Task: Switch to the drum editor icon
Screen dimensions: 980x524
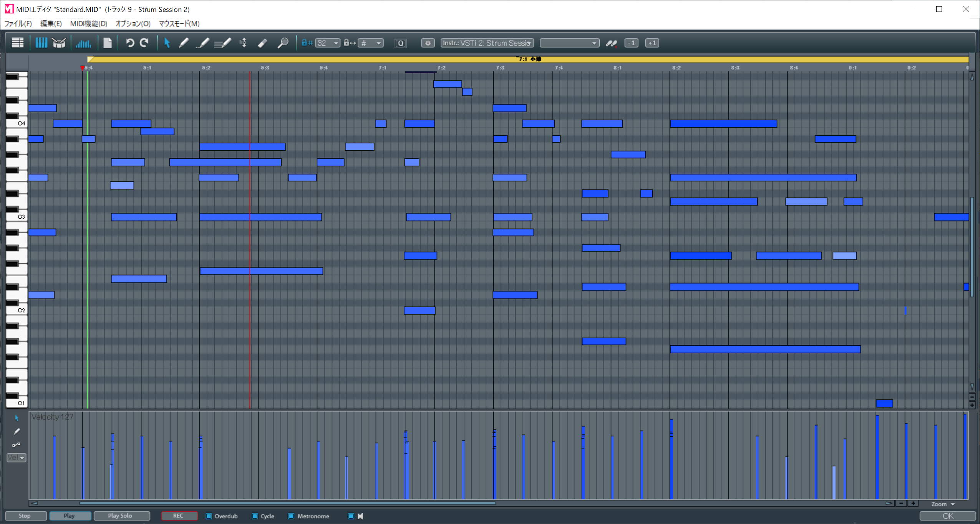Action: coord(59,43)
